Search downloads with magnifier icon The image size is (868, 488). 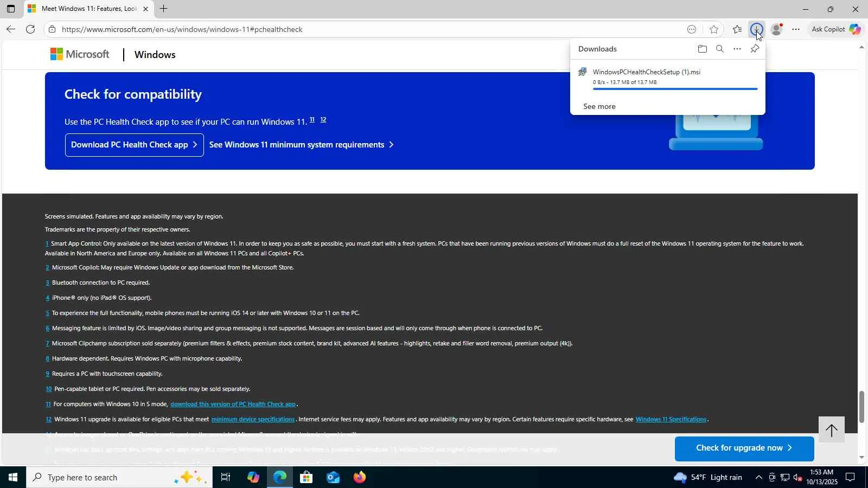(x=720, y=49)
